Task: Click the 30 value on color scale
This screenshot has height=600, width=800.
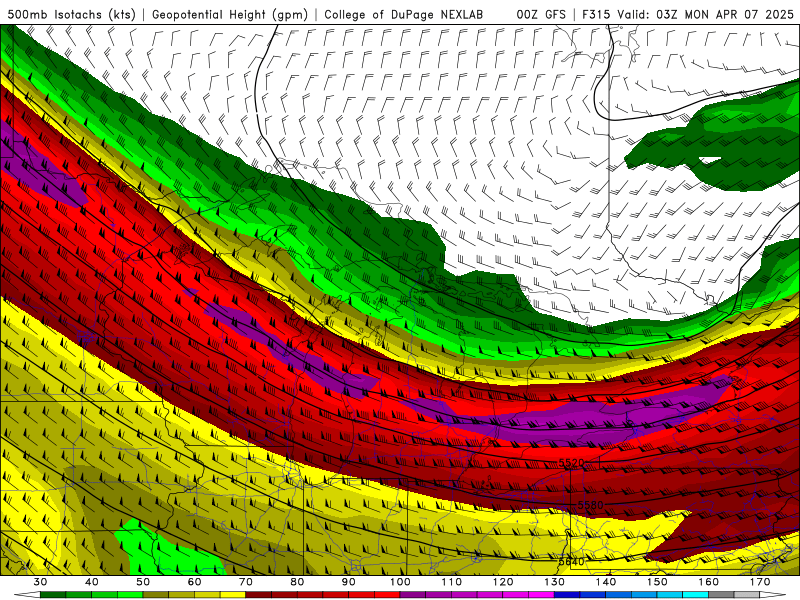Action: point(40,582)
